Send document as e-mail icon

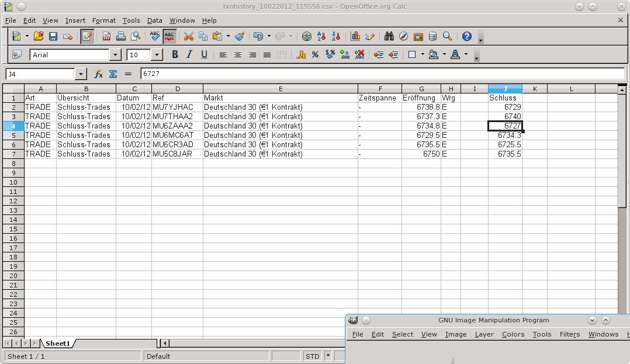(x=68, y=36)
